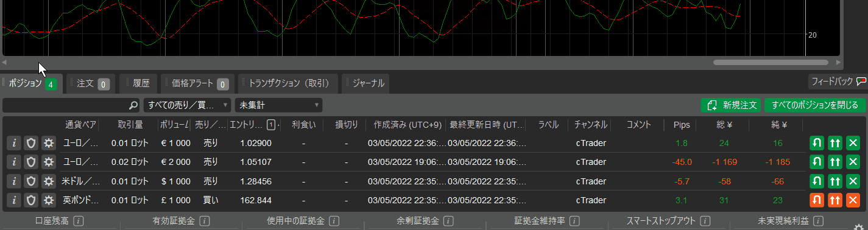Click the chart horizontal scrollbar thumb
This screenshot has height=230, width=868.
pyautogui.click(x=771, y=62)
